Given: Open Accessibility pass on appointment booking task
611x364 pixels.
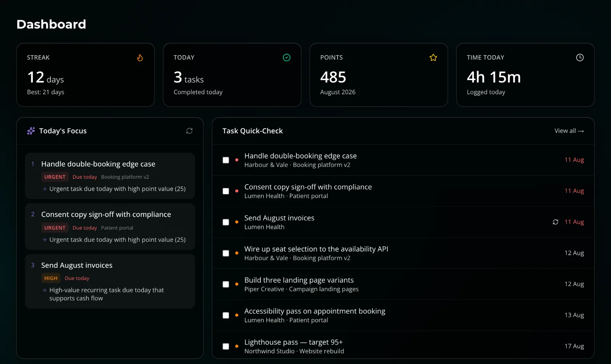Looking at the screenshot, I should [x=403, y=315].
